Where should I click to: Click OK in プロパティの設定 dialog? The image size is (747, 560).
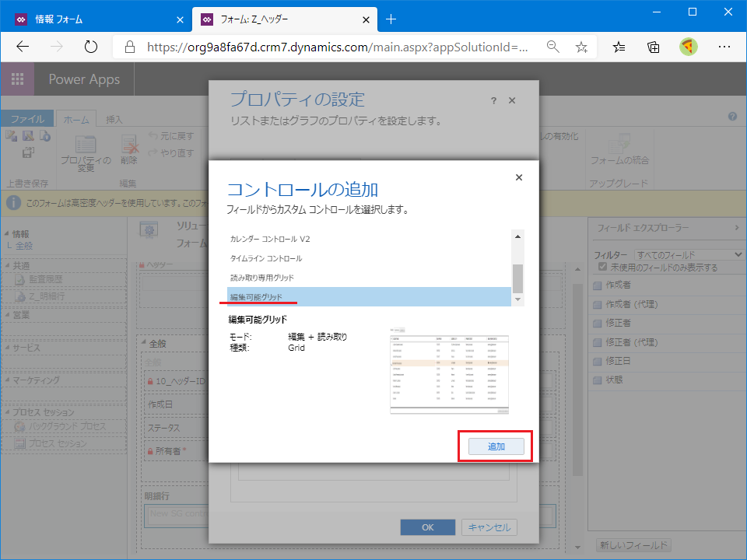428,527
